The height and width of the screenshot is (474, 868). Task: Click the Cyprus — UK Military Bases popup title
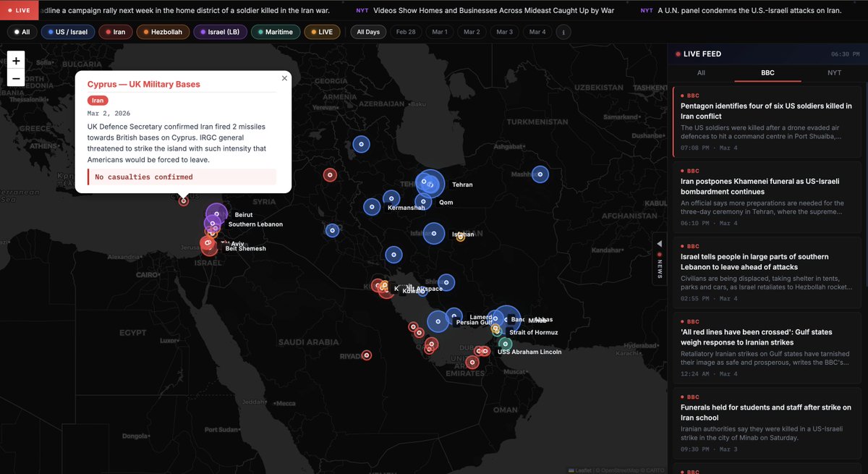click(144, 84)
